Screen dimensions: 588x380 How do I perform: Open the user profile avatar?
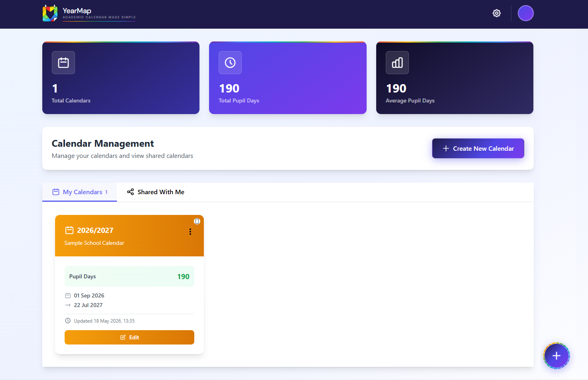pos(526,13)
